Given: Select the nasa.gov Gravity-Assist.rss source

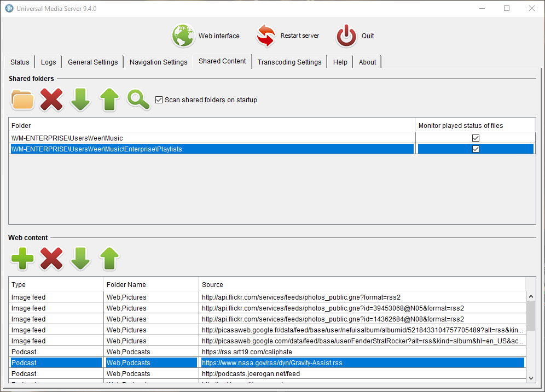Looking at the screenshot, I should coord(362,363).
